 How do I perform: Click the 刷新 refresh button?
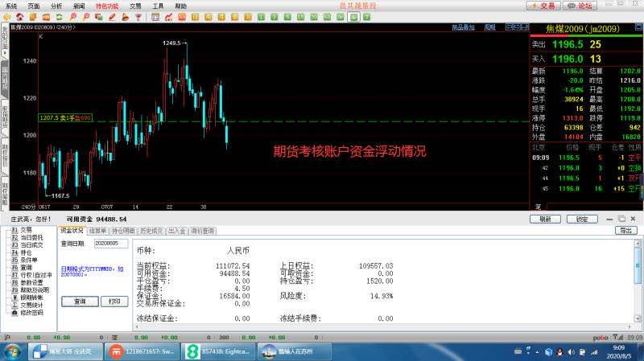[x=545, y=219]
